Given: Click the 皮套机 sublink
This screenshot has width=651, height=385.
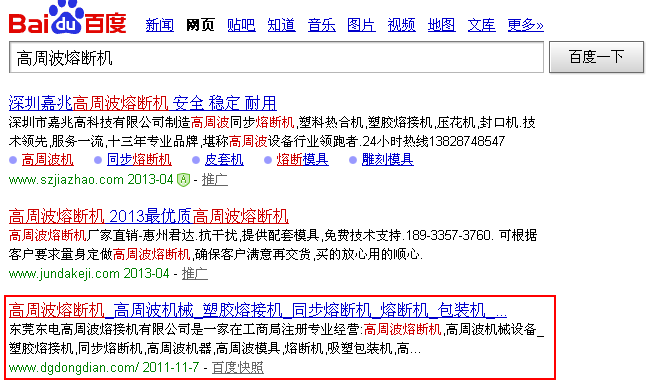Looking at the screenshot, I should coord(224,159).
